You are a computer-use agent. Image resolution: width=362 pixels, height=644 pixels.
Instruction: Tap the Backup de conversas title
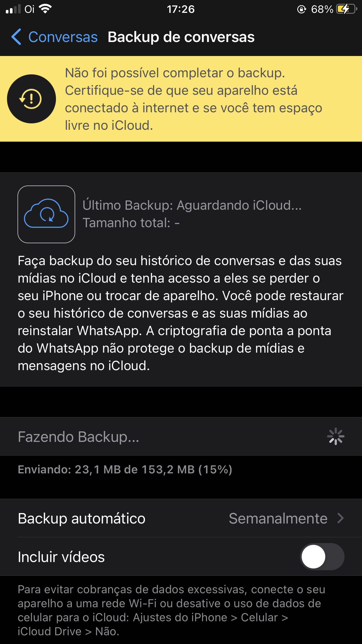point(181,37)
